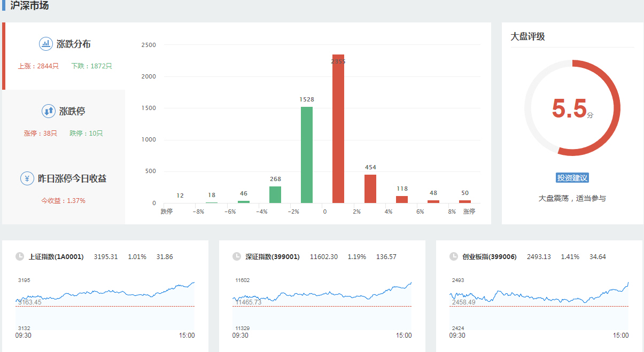Click the clock icon next to 上证指数
The height and width of the screenshot is (352, 644).
click(x=20, y=256)
